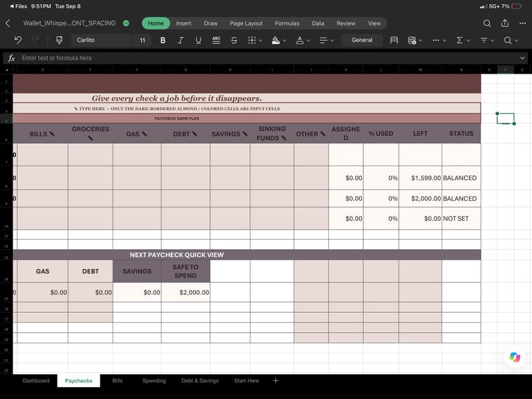Select the $2,000.00 Safe to Spend cell
This screenshot has height=399, width=532.
pos(186,292)
